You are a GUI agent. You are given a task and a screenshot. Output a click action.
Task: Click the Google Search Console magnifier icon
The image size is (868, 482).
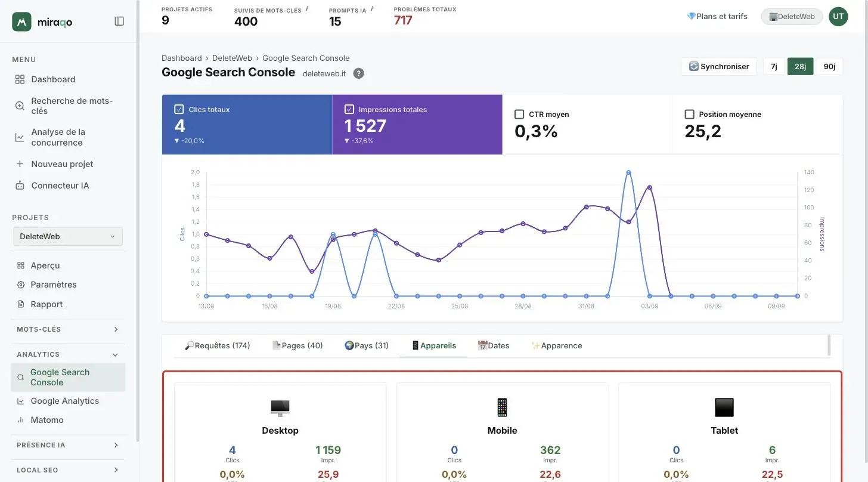[x=21, y=378]
